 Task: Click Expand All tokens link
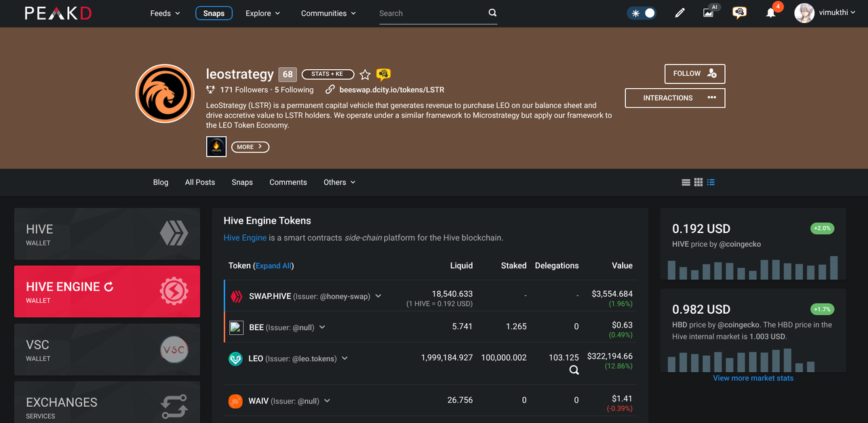coord(273,266)
